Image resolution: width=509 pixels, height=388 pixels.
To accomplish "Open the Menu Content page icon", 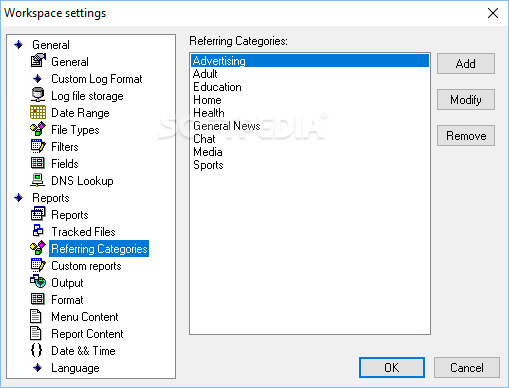I will [36, 316].
